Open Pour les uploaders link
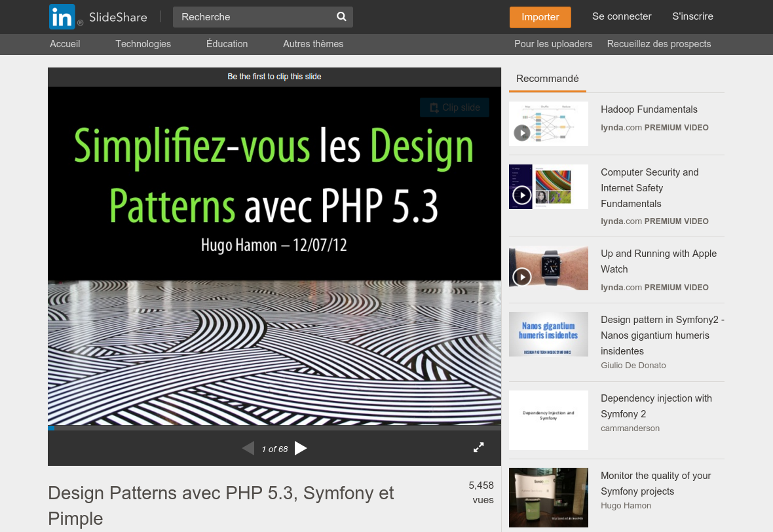Viewport: 773px width, 532px height. 553,44
